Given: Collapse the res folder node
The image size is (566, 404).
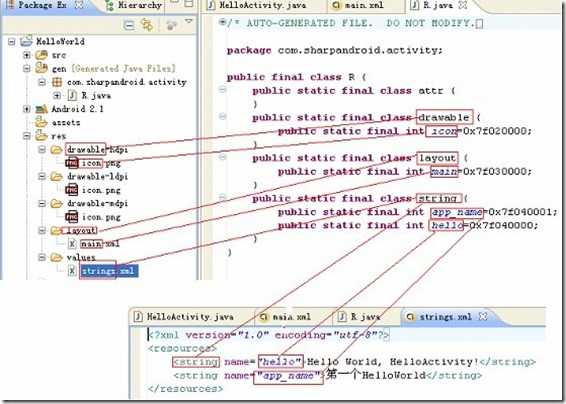Looking at the screenshot, I should 27,136.
